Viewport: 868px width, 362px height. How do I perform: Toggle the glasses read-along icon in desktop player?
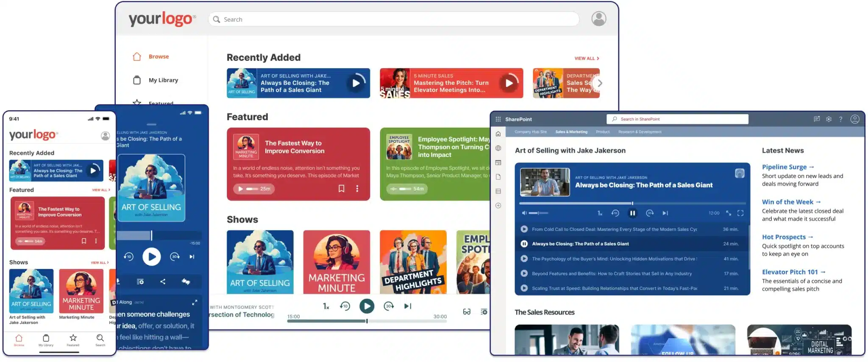467,312
